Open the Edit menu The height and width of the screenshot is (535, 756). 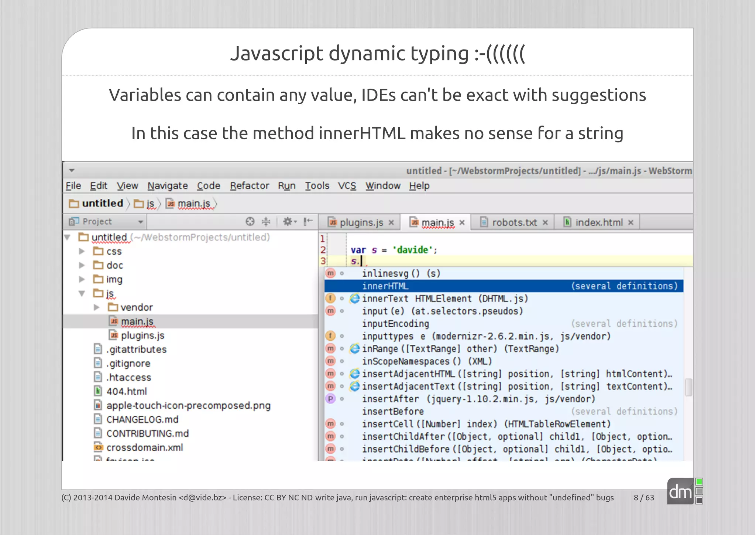(99, 186)
